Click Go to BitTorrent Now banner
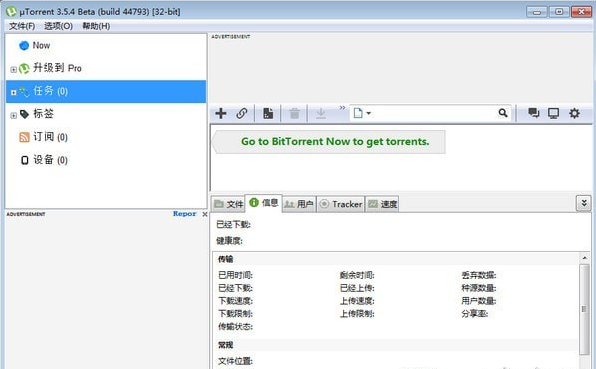Viewport: 596px width, 369px height. [329, 142]
